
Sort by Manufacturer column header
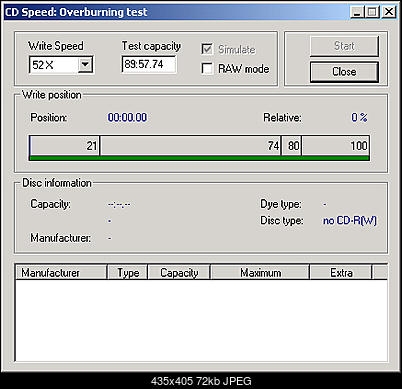click(61, 272)
